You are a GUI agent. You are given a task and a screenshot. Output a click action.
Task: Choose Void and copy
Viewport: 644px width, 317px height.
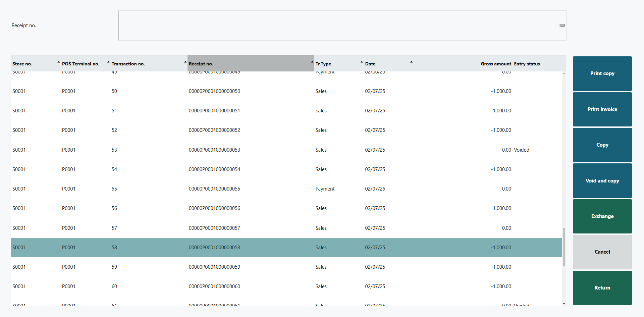(x=602, y=181)
